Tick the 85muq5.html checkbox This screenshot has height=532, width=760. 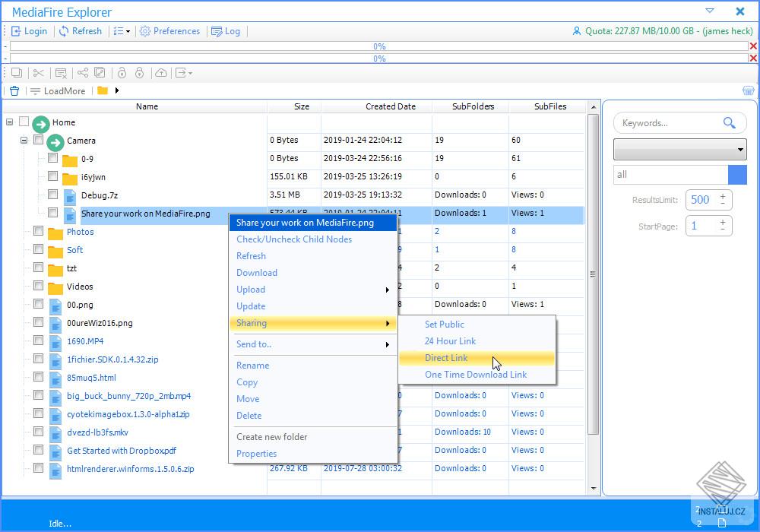[x=38, y=376]
